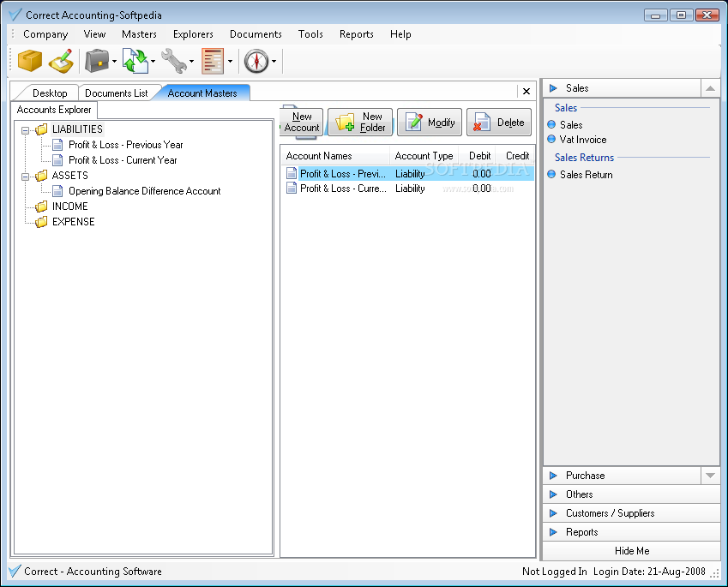The height and width of the screenshot is (587, 728).
Task: Open the Vat Invoice link
Action: pos(582,140)
